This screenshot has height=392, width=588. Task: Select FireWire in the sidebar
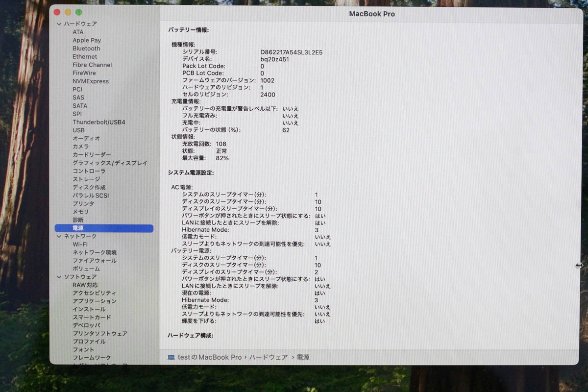pos(84,73)
